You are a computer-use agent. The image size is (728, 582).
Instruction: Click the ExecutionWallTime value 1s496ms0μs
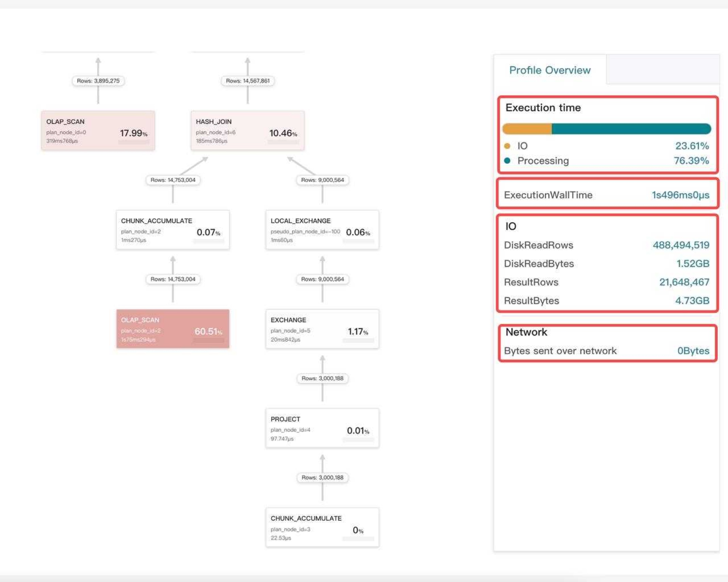[x=680, y=195]
